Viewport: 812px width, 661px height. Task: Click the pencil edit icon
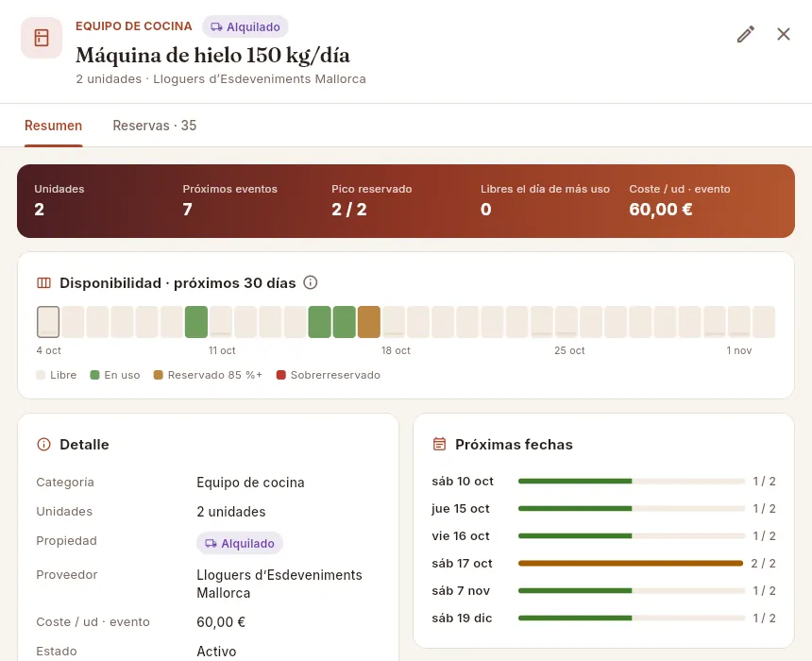pyautogui.click(x=746, y=34)
